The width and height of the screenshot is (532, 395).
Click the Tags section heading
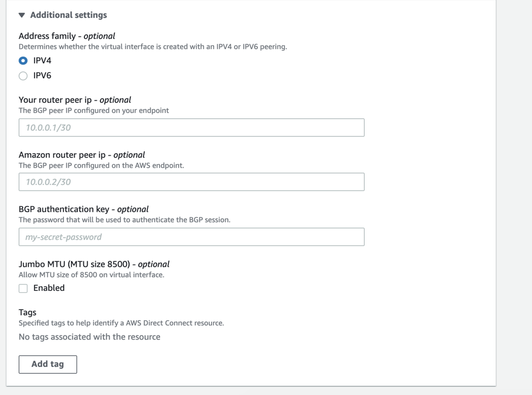click(x=27, y=312)
